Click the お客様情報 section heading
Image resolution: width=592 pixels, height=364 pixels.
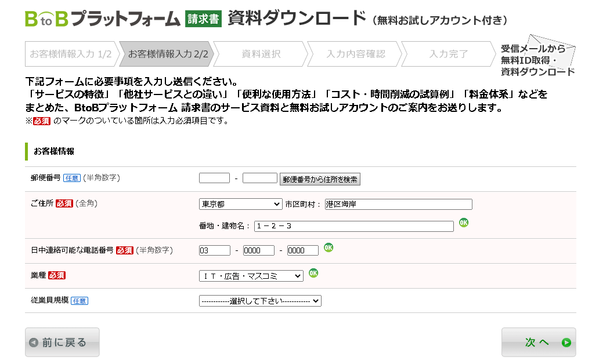tap(54, 151)
